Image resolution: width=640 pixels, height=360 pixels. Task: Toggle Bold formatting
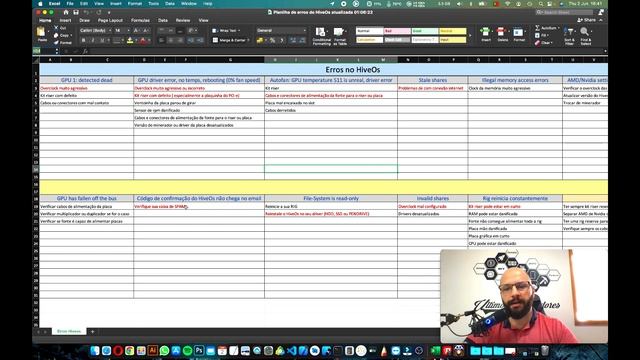coord(84,40)
